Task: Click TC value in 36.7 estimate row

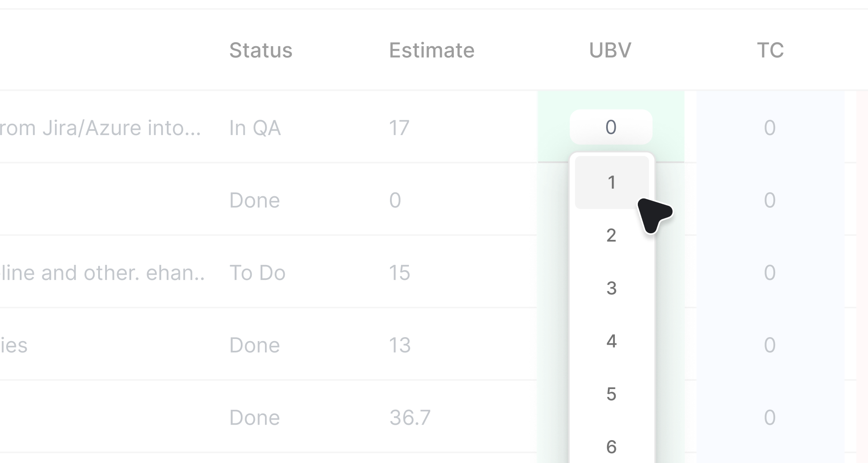Action: [x=770, y=417]
